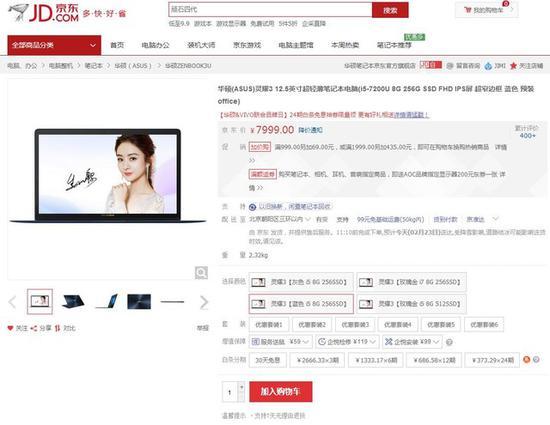This screenshot has width=550, height=425.
Task: Choose bundle 优惠套装6
Action: pyautogui.click(x=484, y=324)
